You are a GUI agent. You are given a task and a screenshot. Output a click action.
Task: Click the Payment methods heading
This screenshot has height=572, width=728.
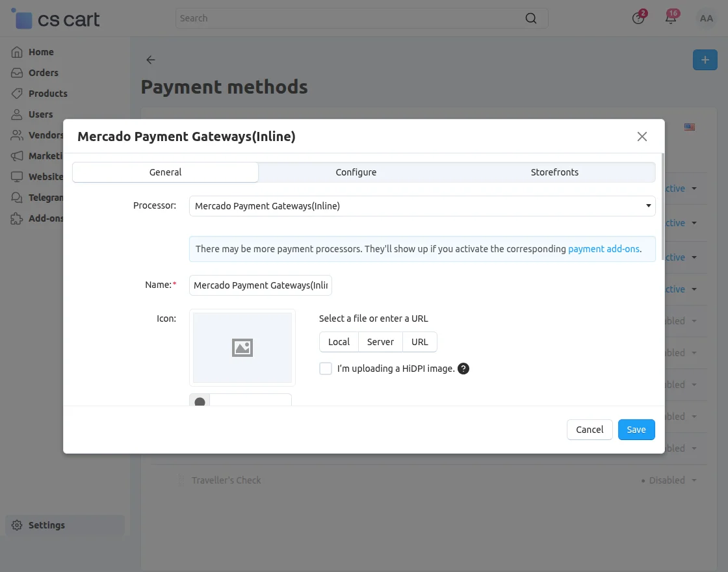[x=224, y=87]
